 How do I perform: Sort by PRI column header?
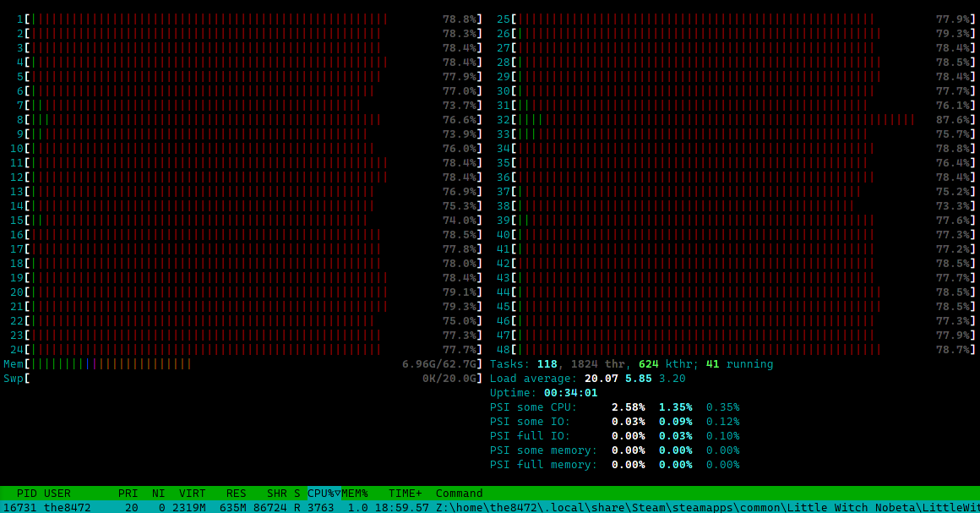[x=128, y=494]
